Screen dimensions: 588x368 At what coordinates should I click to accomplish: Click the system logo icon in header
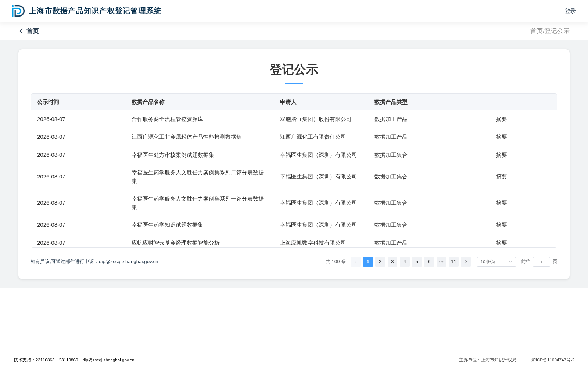tap(18, 11)
